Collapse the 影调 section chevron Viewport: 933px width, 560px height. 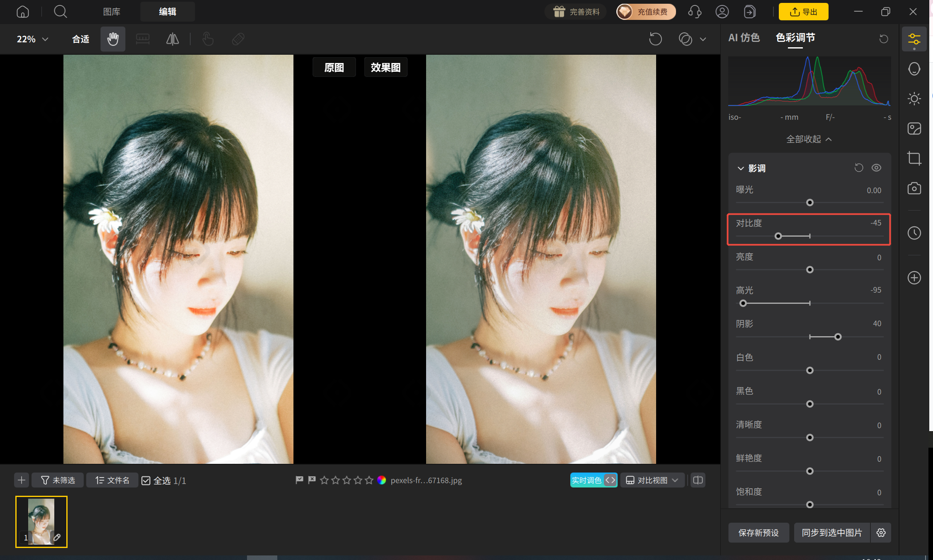click(741, 168)
